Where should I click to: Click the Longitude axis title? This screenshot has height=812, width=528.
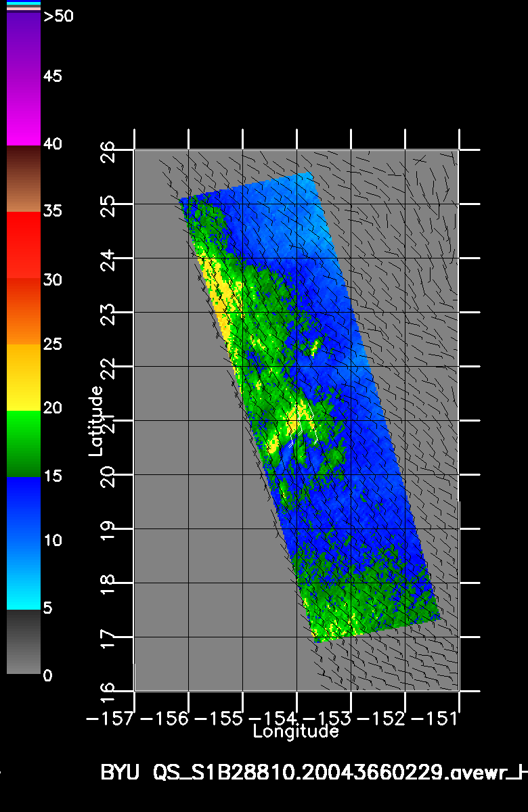(x=295, y=731)
